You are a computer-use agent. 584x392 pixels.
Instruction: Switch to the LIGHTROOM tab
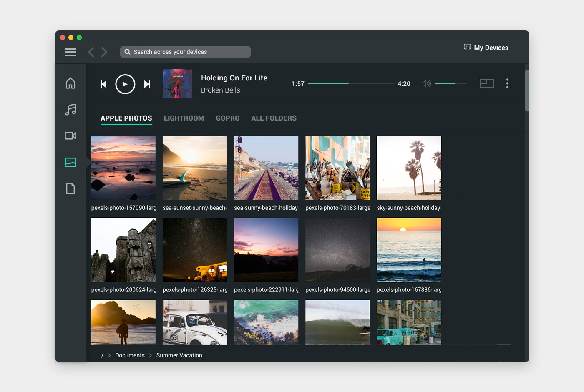[x=184, y=118]
